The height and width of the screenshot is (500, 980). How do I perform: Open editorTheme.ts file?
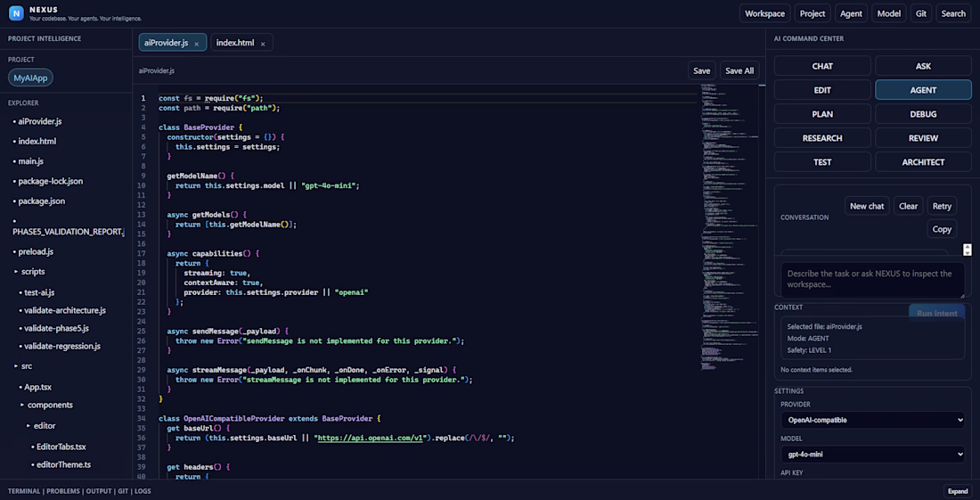click(64, 464)
